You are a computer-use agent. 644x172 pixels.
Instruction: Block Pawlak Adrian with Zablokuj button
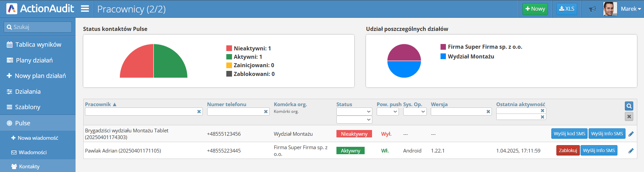[568, 150]
